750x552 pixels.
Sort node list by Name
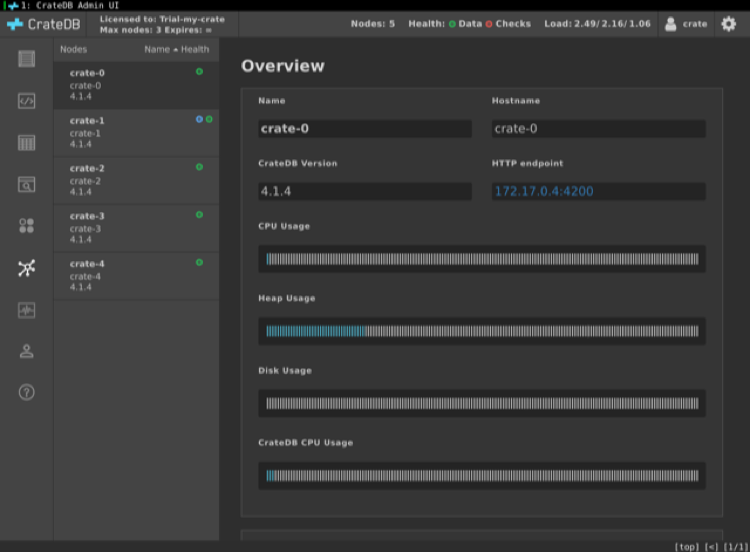156,49
